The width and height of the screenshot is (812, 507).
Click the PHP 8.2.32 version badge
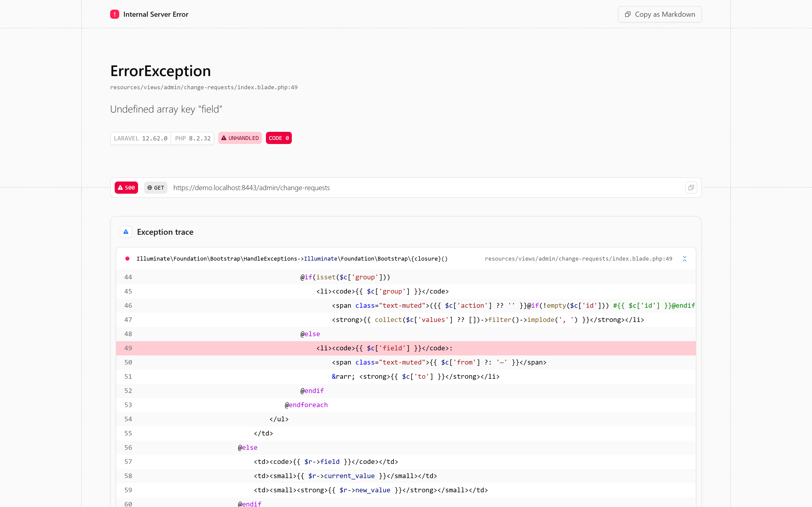point(193,138)
